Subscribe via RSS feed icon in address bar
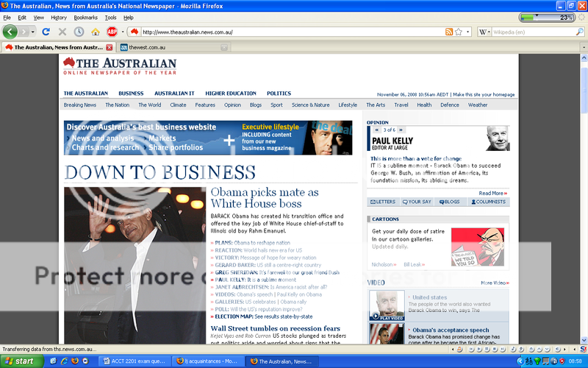This screenshot has height=368, width=588. [x=448, y=32]
